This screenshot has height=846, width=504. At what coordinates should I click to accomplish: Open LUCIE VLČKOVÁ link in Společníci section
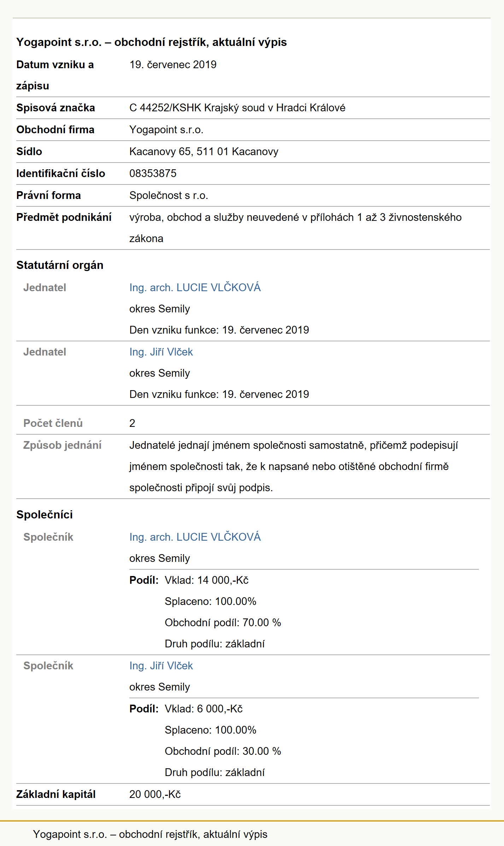tap(195, 537)
